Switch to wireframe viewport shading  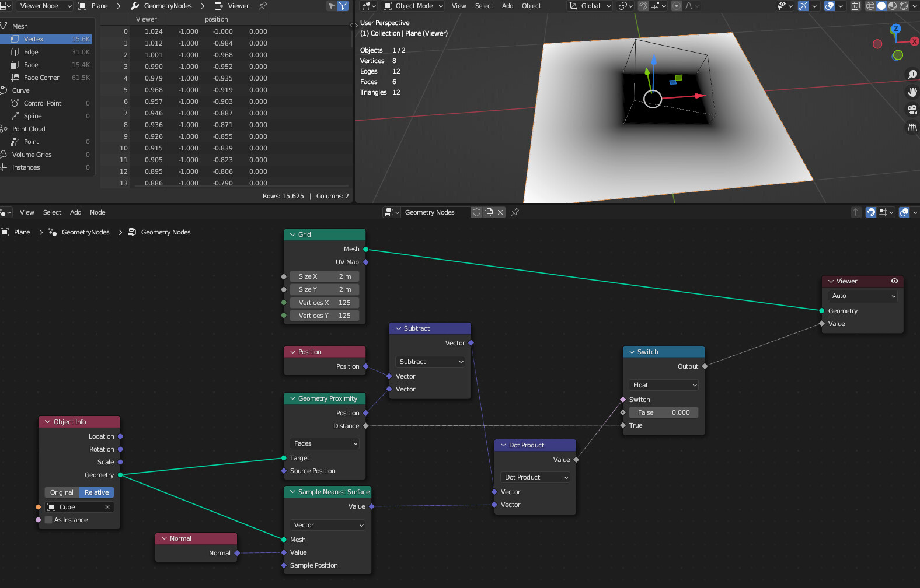tap(870, 6)
